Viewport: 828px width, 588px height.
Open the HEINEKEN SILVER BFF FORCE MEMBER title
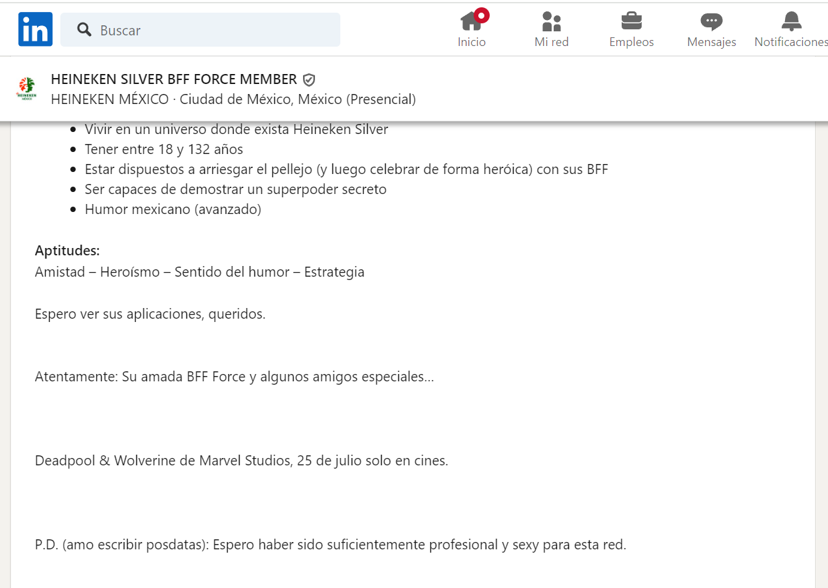(x=174, y=80)
